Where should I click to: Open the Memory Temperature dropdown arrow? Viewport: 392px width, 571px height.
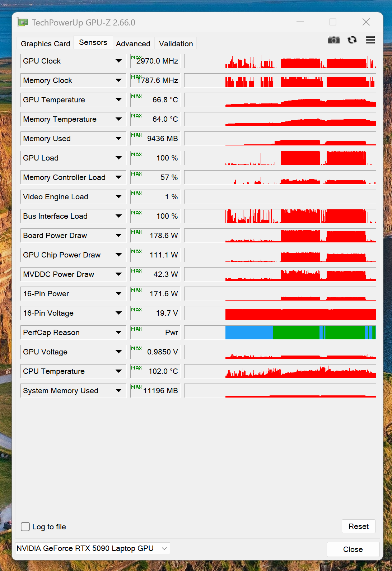[x=118, y=119]
